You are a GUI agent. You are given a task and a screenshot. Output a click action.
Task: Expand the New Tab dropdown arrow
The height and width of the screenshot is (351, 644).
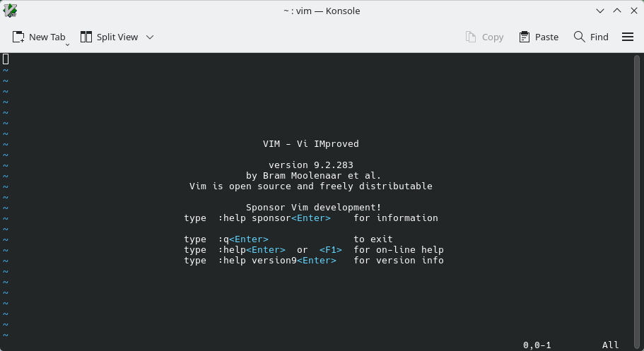[68, 44]
